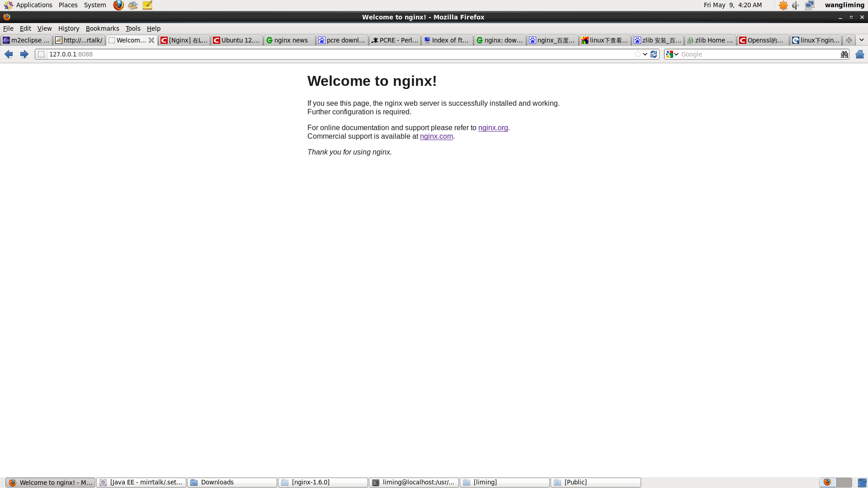This screenshot has width=868, height=488.
Task: Go to the Home page icon
Action: 860,54
